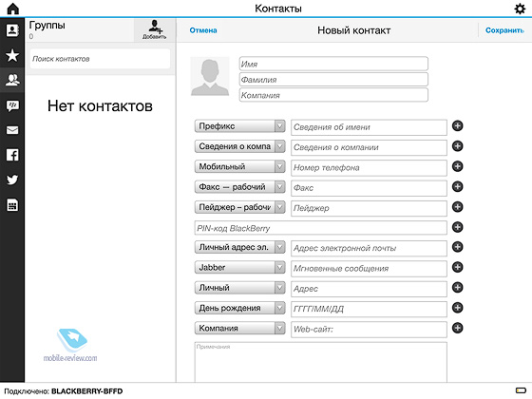Image resolution: width=532 pixels, height=399 pixels.
Task: Add another Сведения об имени field
Action: pos(457,125)
